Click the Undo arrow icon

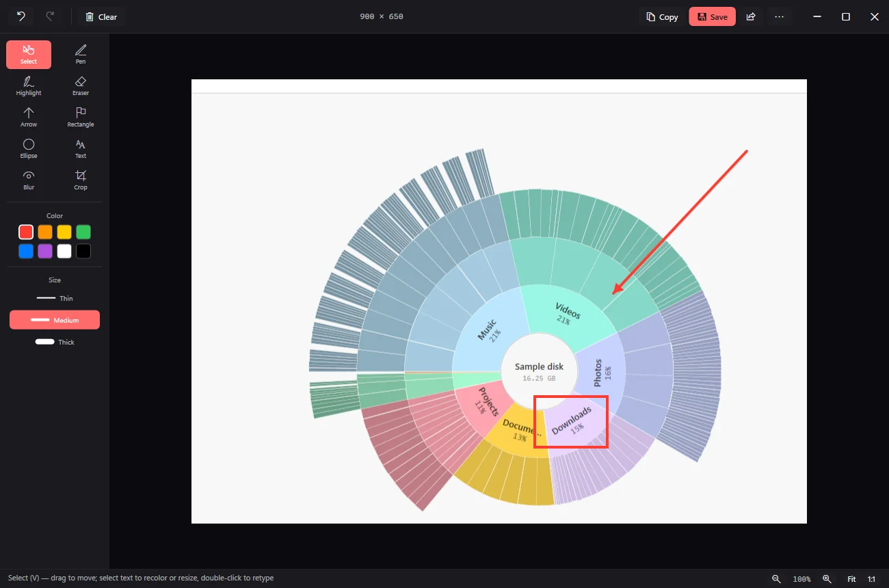(21, 16)
